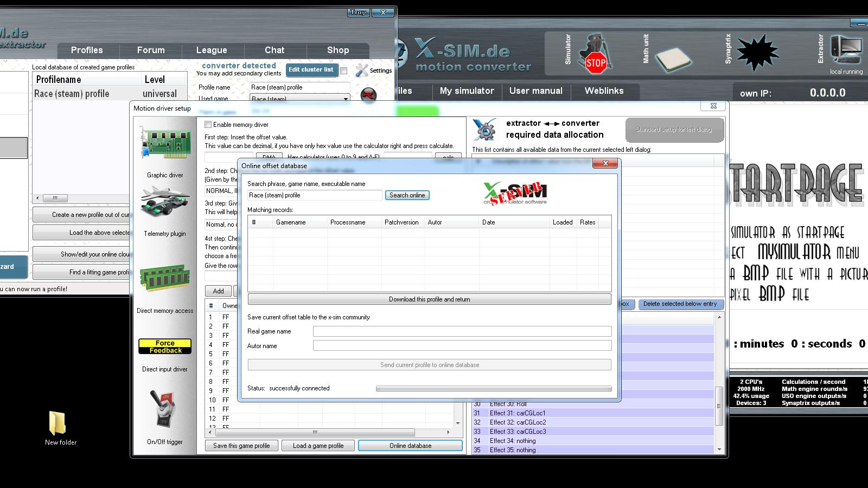Click the Synaptrix black burst icon
The width and height of the screenshot is (868, 488).
[x=757, y=53]
